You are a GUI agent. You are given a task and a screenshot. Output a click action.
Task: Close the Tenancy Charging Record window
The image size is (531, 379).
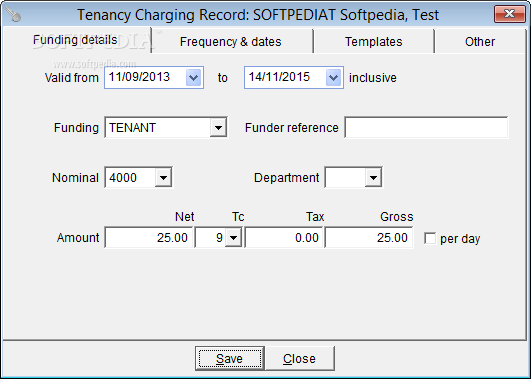pos(509,14)
